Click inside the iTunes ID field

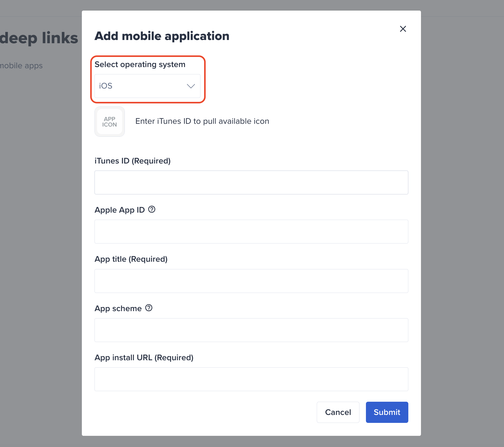251,182
